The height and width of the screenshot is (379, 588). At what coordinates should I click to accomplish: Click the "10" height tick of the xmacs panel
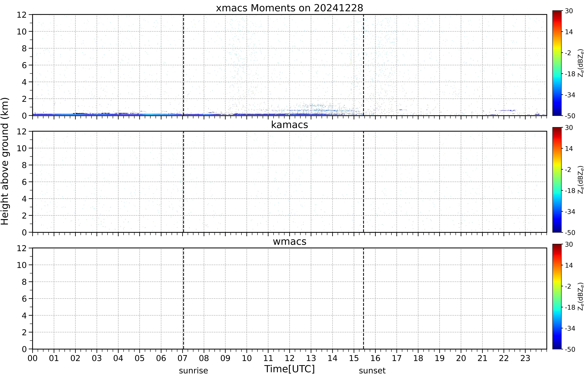tap(22, 32)
